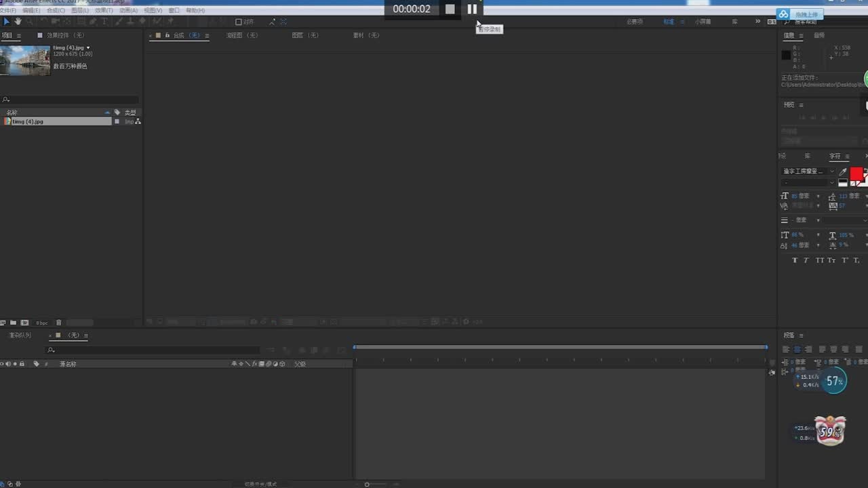Screen dimensions: 868x488
Task: Open the 预览 panel menu
Action: [x=801, y=105]
